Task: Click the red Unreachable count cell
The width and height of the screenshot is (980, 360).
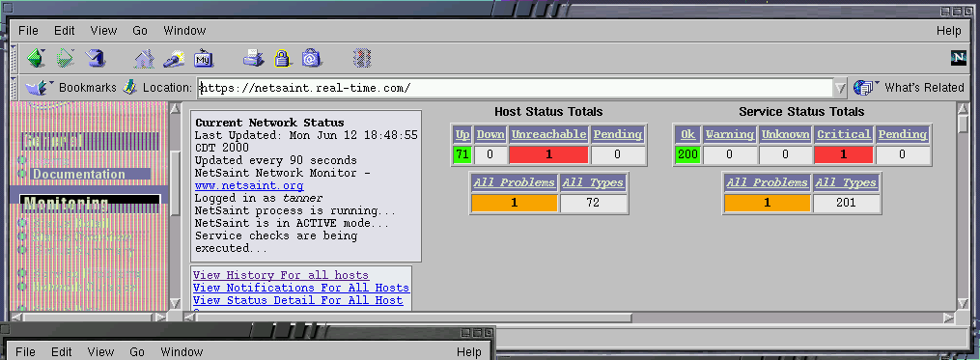Action: coord(548,155)
